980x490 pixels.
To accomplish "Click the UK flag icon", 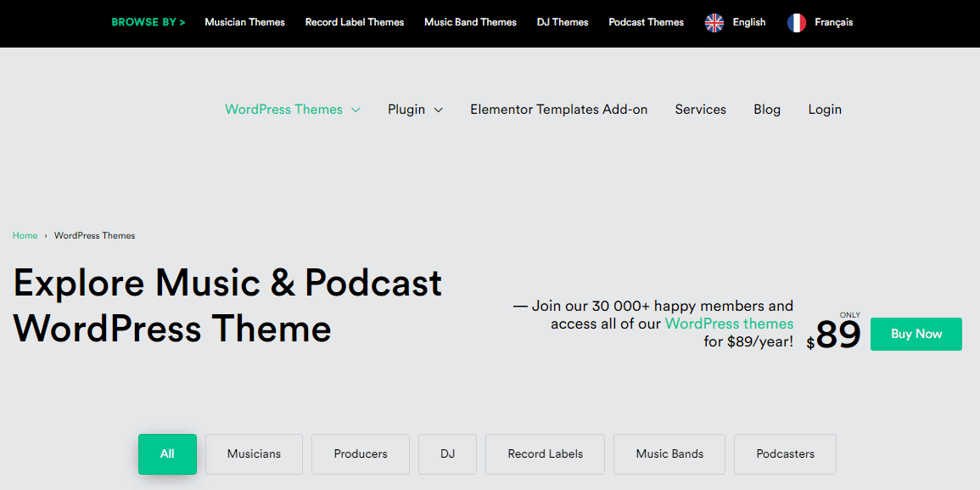I will tap(714, 23).
